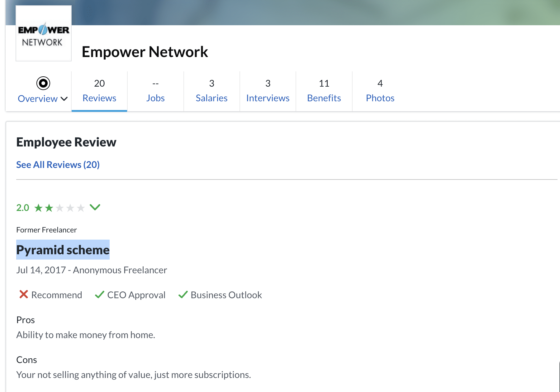
Task: Click the CEO Approval green checkmark
Action: pyautogui.click(x=99, y=294)
